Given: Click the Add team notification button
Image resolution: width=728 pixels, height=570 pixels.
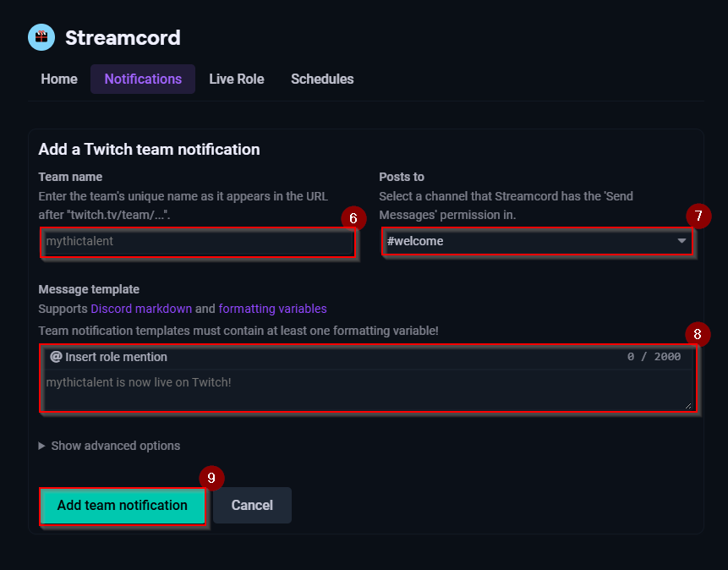Looking at the screenshot, I should [x=122, y=505].
